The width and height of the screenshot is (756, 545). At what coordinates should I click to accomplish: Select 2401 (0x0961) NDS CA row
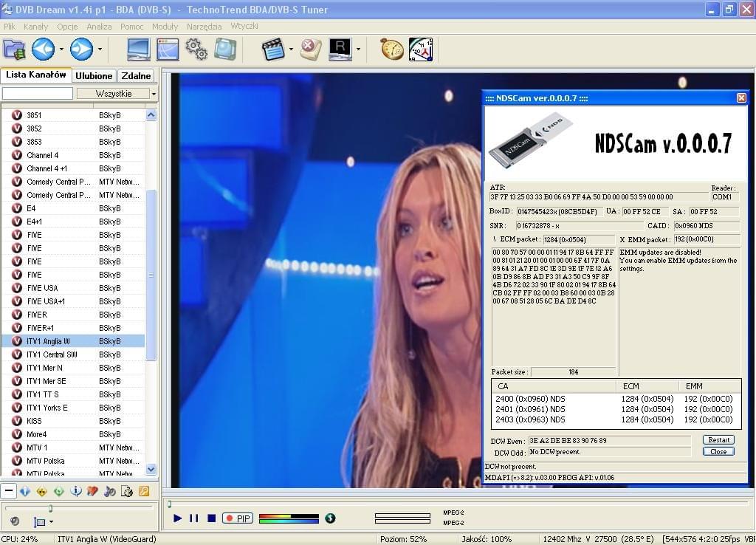click(x=615, y=409)
